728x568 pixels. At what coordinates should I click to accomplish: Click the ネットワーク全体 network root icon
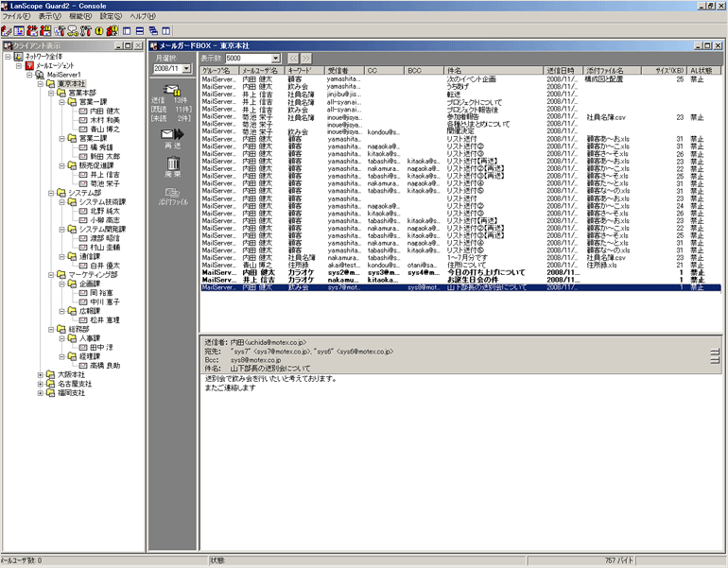tap(19, 56)
